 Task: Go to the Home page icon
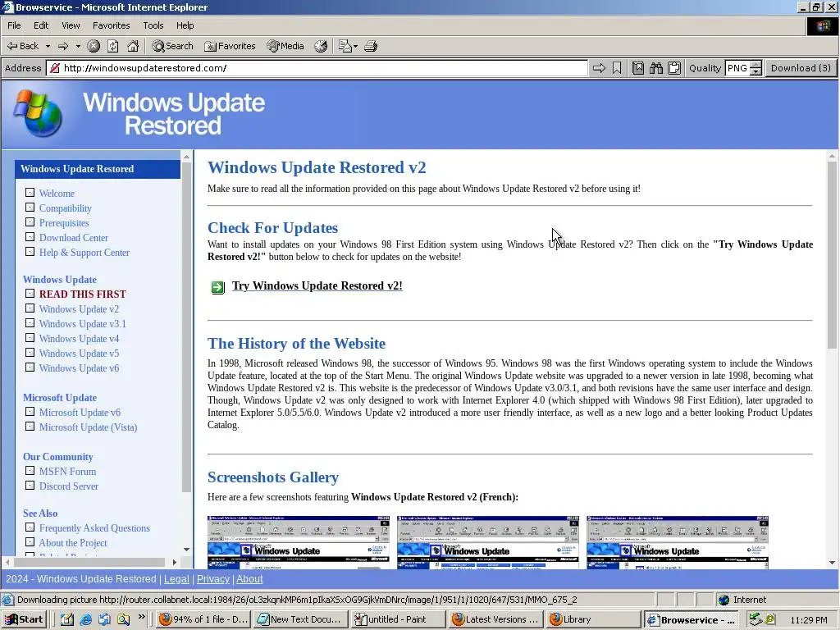(x=133, y=46)
